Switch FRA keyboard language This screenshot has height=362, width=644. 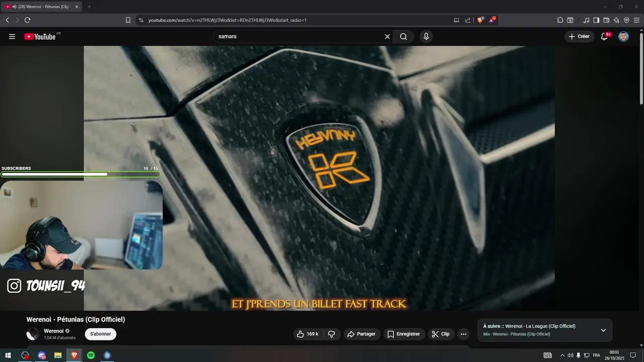tap(597, 355)
